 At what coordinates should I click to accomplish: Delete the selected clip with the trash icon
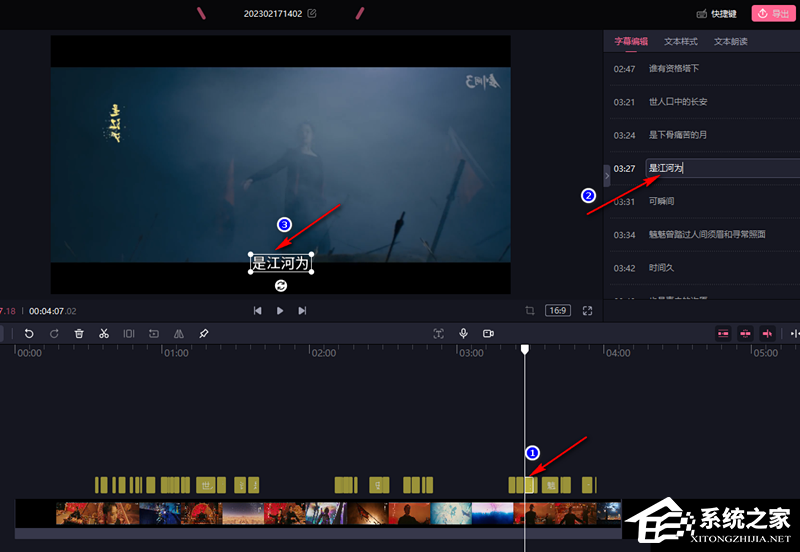click(79, 334)
